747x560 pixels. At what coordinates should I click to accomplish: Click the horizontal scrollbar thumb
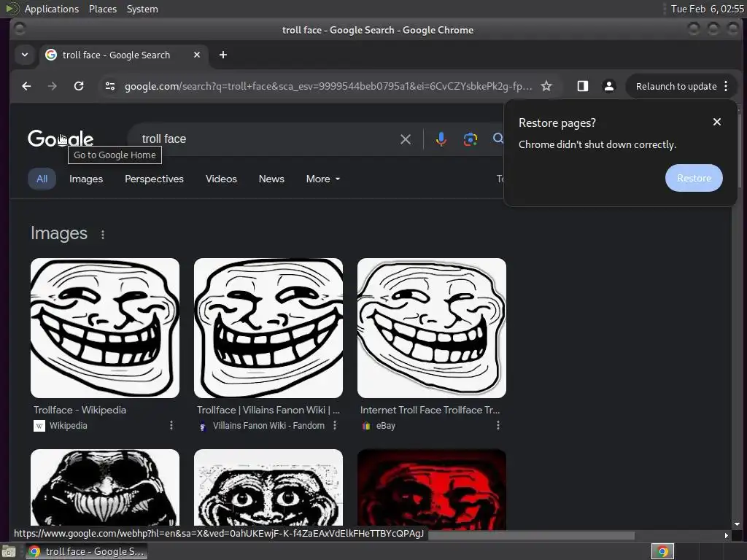coord(531,536)
